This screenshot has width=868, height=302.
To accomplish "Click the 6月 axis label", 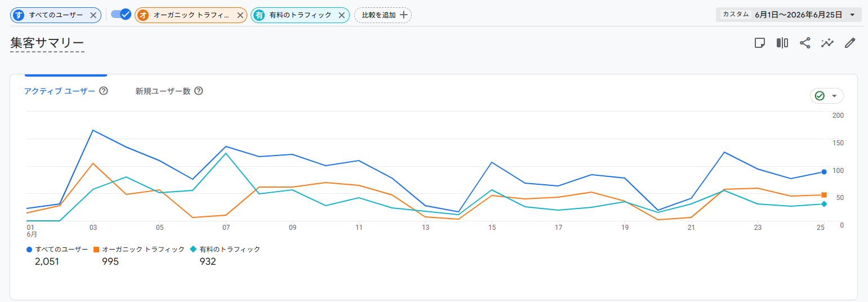I will [x=32, y=234].
